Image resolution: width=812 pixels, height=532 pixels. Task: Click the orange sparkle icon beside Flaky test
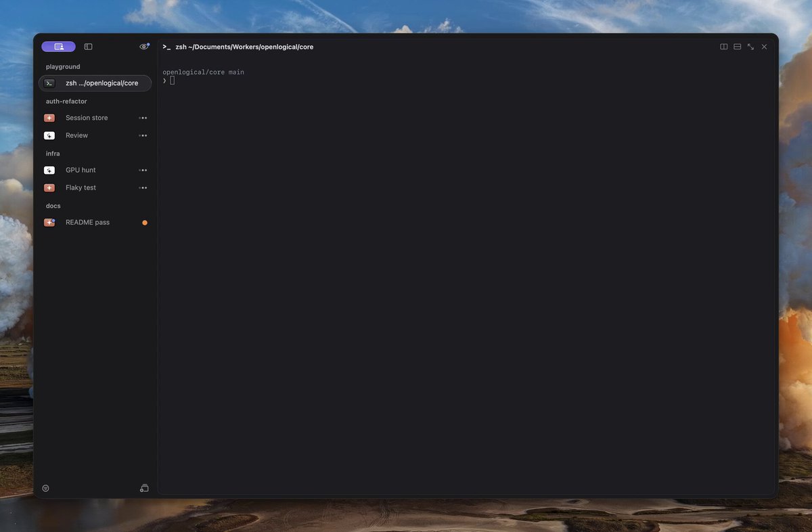pos(49,187)
